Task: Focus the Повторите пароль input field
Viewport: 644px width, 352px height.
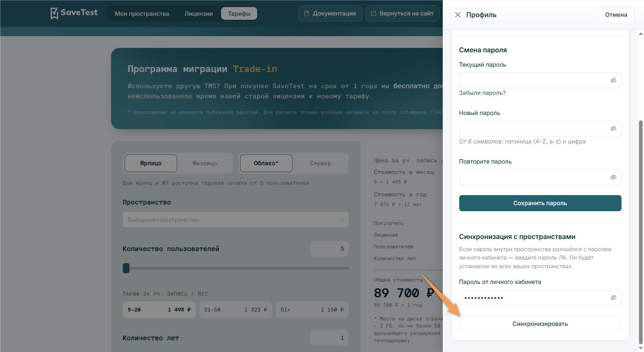Action: [x=540, y=177]
